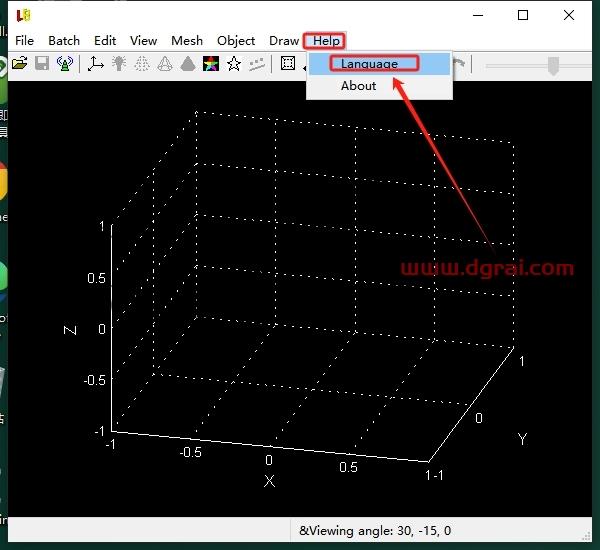Choose About from the Help menu
This screenshot has width=600, height=550.
click(x=380, y=86)
